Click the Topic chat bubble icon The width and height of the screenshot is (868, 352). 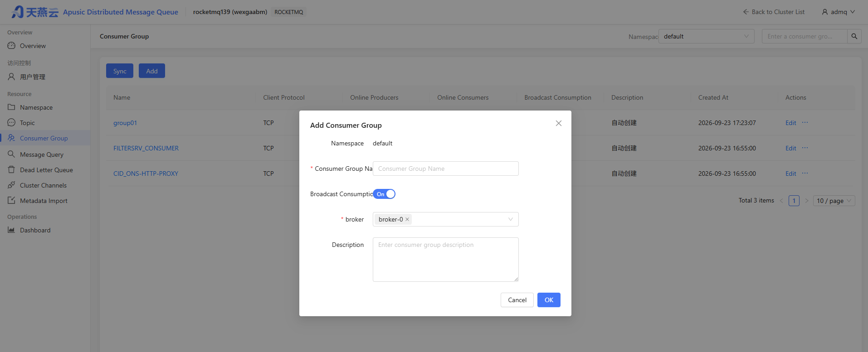coord(11,123)
